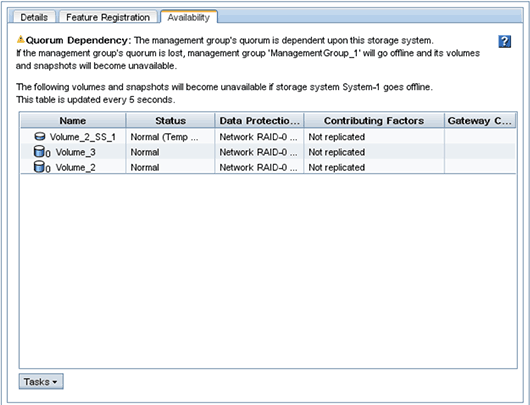
Task: Open the blue question mark help icon
Action: coord(504,41)
